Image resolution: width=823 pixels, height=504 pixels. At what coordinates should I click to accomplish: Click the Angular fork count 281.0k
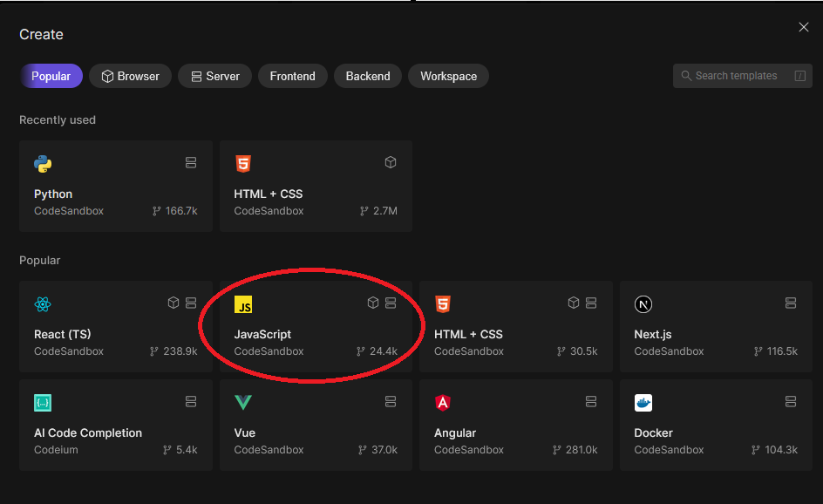tap(581, 450)
